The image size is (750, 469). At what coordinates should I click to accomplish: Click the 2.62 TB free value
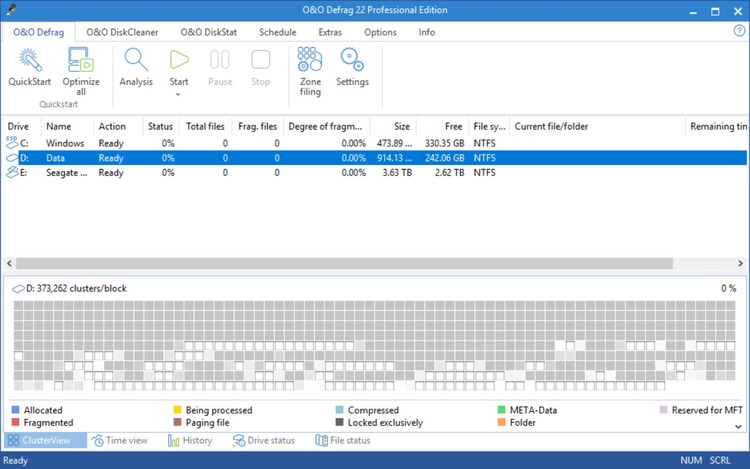click(x=449, y=173)
